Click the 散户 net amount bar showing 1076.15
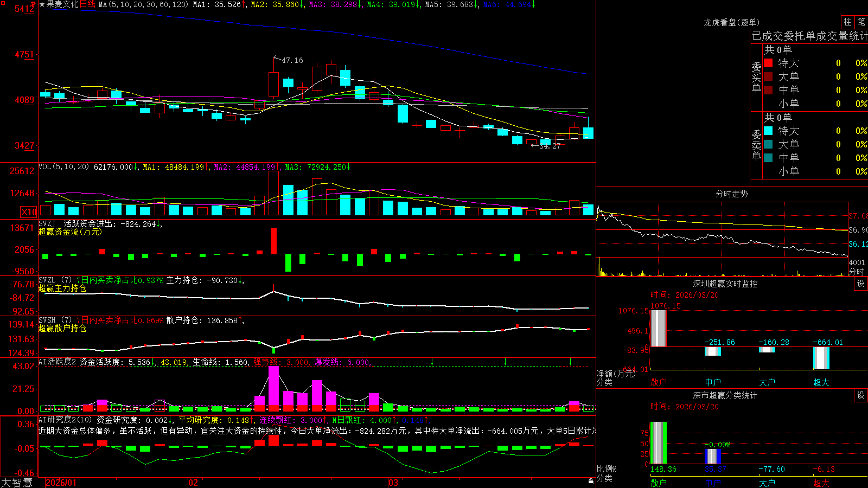Image resolution: width=868 pixels, height=488 pixels. 659,328
